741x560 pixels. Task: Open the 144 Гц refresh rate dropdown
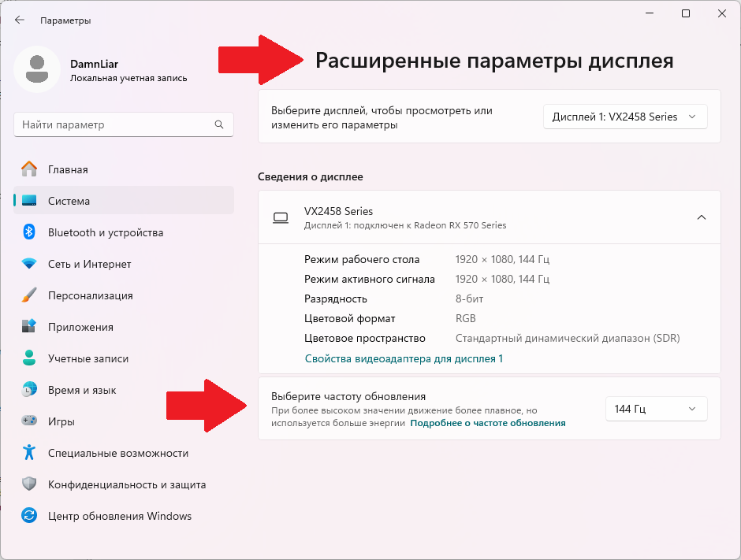pos(656,409)
